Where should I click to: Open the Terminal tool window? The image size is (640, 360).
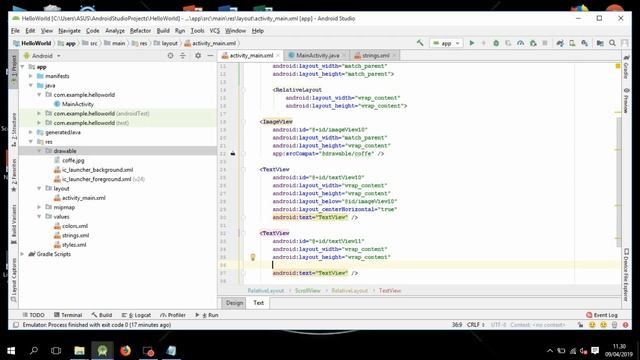(x=68, y=315)
